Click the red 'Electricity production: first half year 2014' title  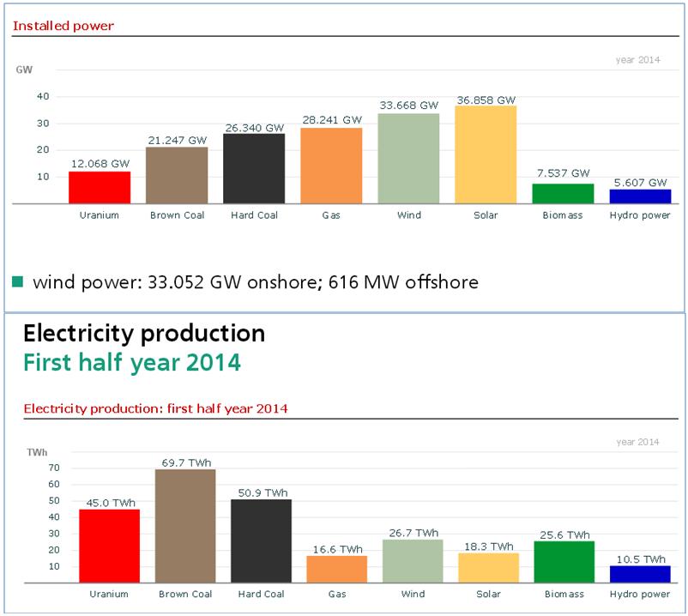pyautogui.click(x=155, y=408)
